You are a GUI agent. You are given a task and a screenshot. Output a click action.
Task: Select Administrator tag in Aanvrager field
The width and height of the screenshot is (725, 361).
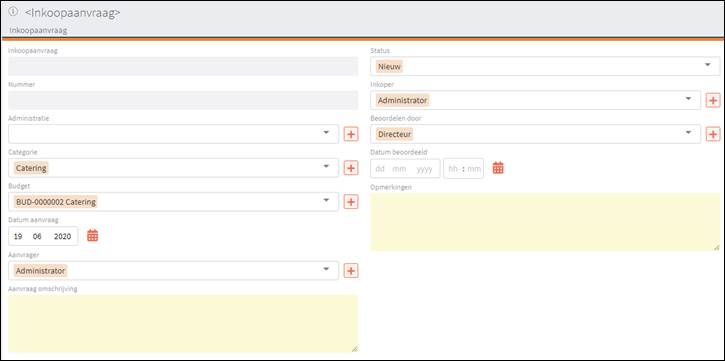41,271
